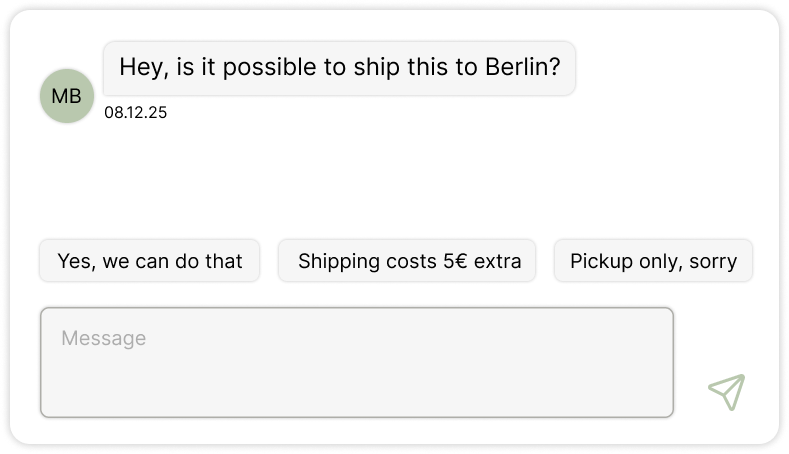Focus the Message text field
The width and height of the screenshot is (789, 454).
356,362
